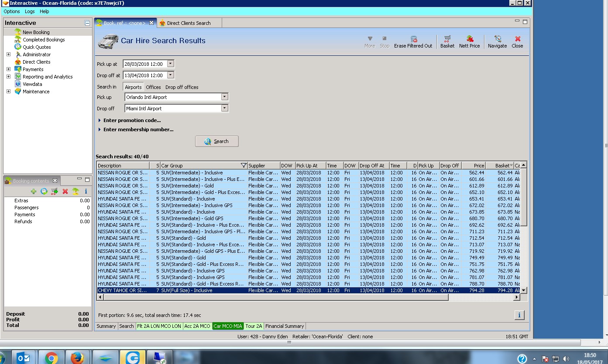
Task: Open Completed Bookings in the tree
Action: pos(44,40)
